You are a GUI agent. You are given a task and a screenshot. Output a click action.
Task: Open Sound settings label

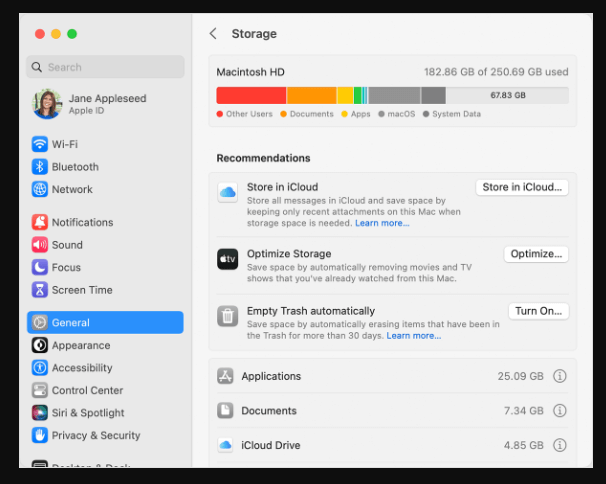tap(67, 245)
